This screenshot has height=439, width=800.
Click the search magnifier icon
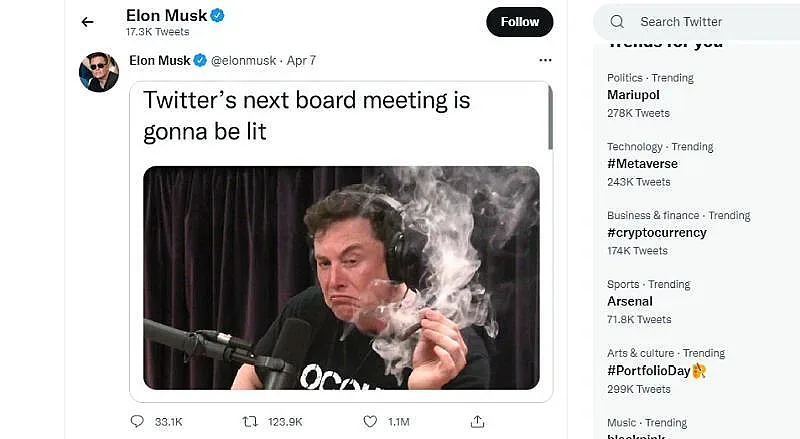(x=617, y=21)
